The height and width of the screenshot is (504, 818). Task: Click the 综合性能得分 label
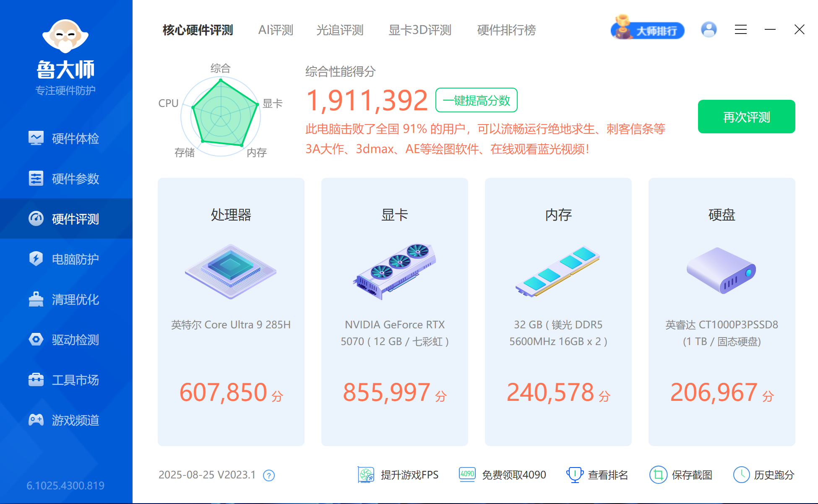pyautogui.click(x=340, y=72)
